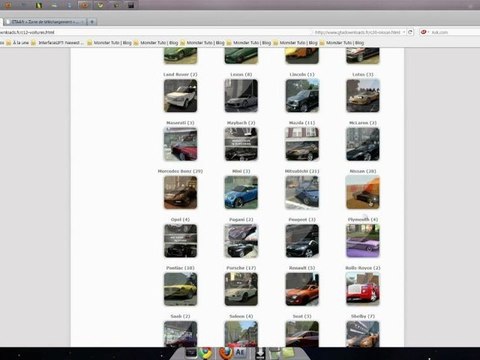Open the 'Pagani (2)' text link

tap(241, 219)
